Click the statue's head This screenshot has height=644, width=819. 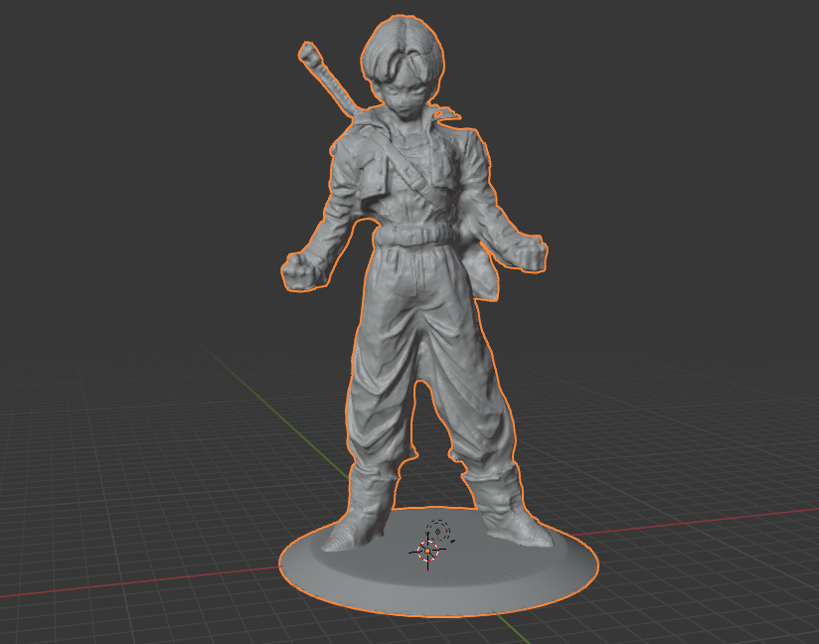[403, 66]
